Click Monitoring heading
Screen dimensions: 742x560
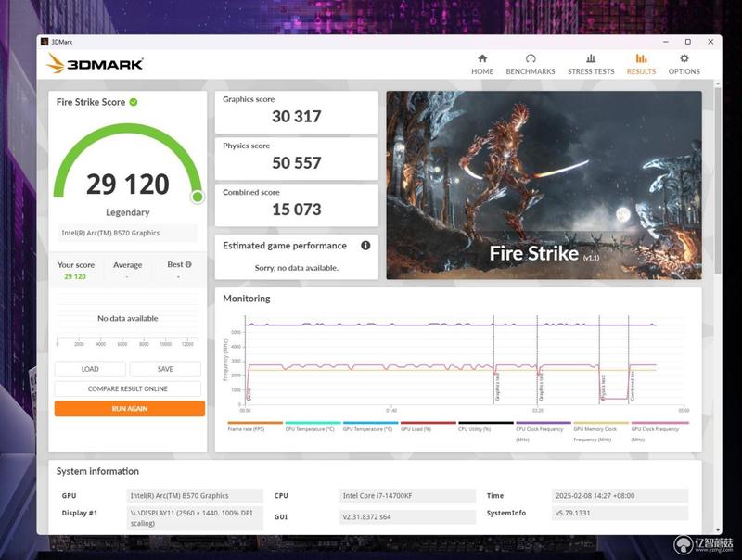coord(247,299)
